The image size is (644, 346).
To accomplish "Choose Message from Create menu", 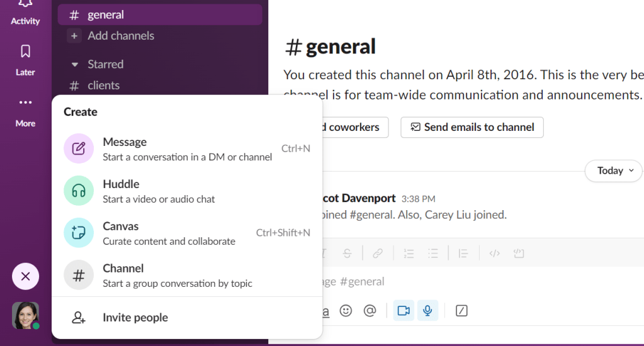I will [x=187, y=148].
